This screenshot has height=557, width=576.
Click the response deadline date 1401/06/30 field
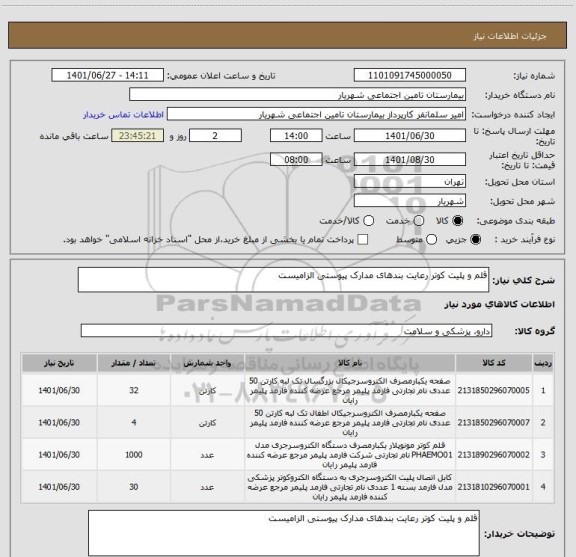(410, 136)
